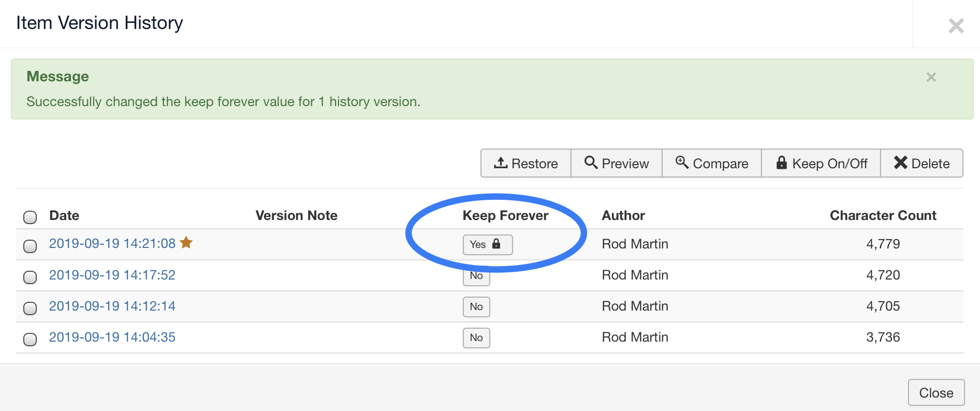Open the 2019-09-19 14:21:08 version link
Image resolution: width=980 pixels, height=411 pixels.
click(x=112, y=243)
